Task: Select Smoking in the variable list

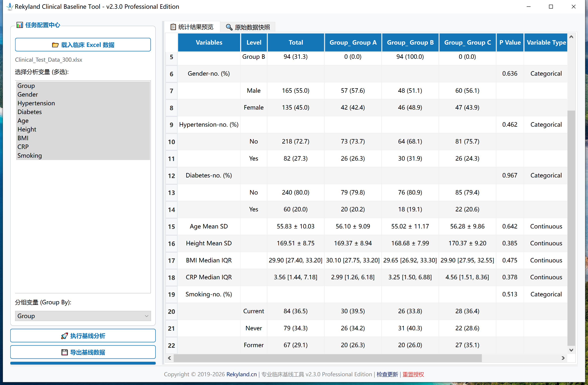Action: coord(30,156)
